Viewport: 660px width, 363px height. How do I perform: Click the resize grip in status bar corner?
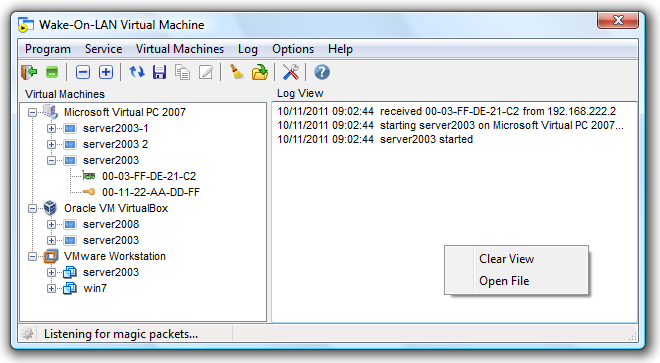[x=633, y=336]
